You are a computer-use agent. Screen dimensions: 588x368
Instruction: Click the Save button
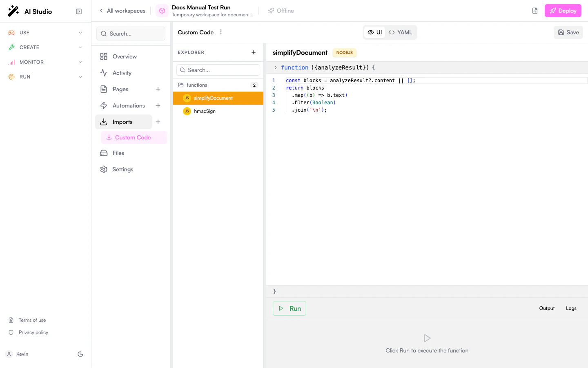(x=568, y=32)
